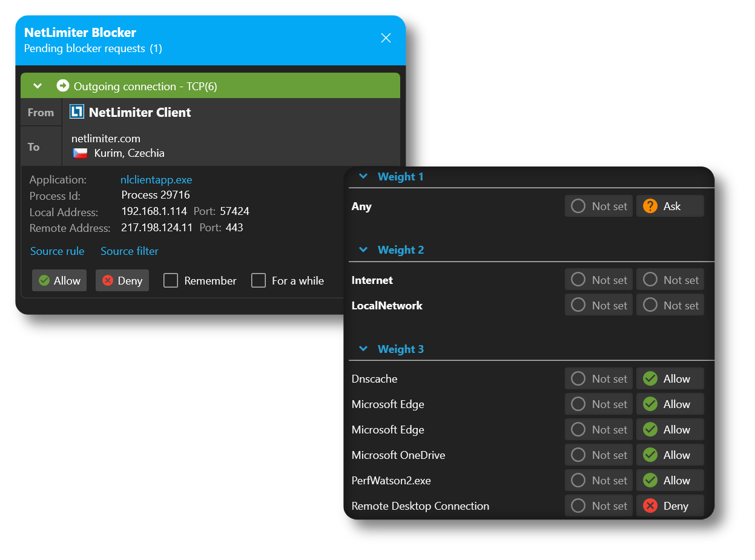This screenshot has width=755, height=560.
Task: Open the nlclientapp.exe link
Action: [x=156, y=180]
